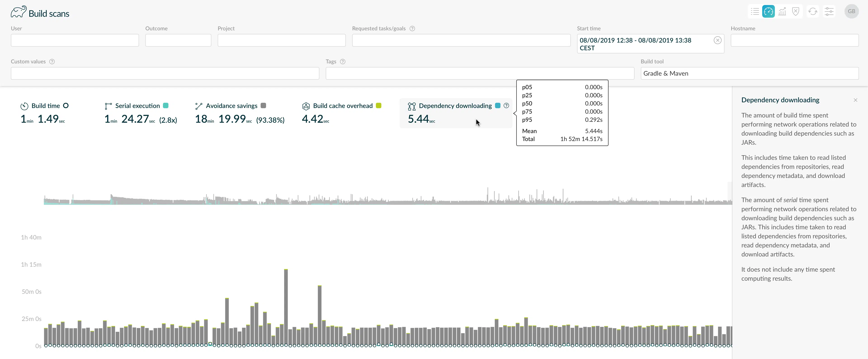This screenshot has width=868, height=359.
Task: Click the help icon beside Dependency downloading
Action: (x=506, y=106)
